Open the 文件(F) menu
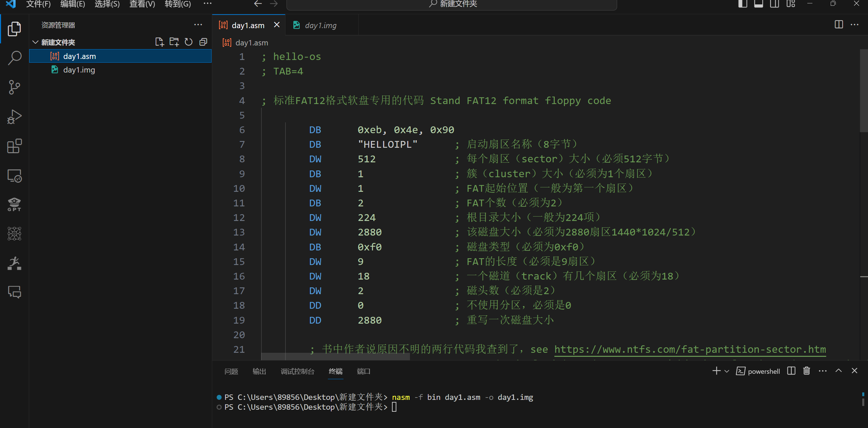This screenshot has width=868, height=428. pyautogui.click(x=38, y=4)
